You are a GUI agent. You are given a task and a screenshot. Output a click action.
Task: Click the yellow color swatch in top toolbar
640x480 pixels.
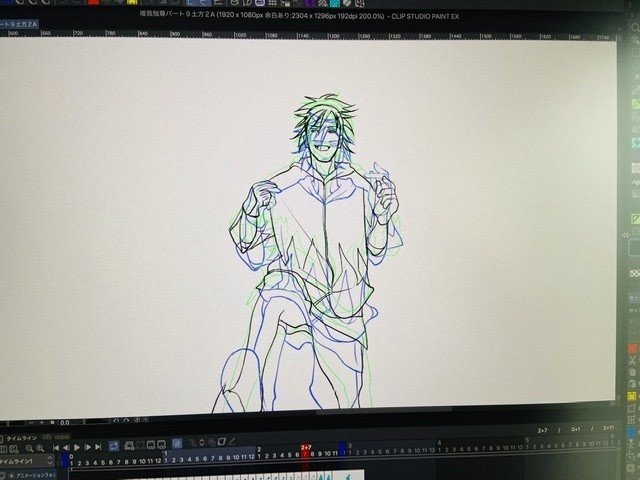[x=132, y=2]
